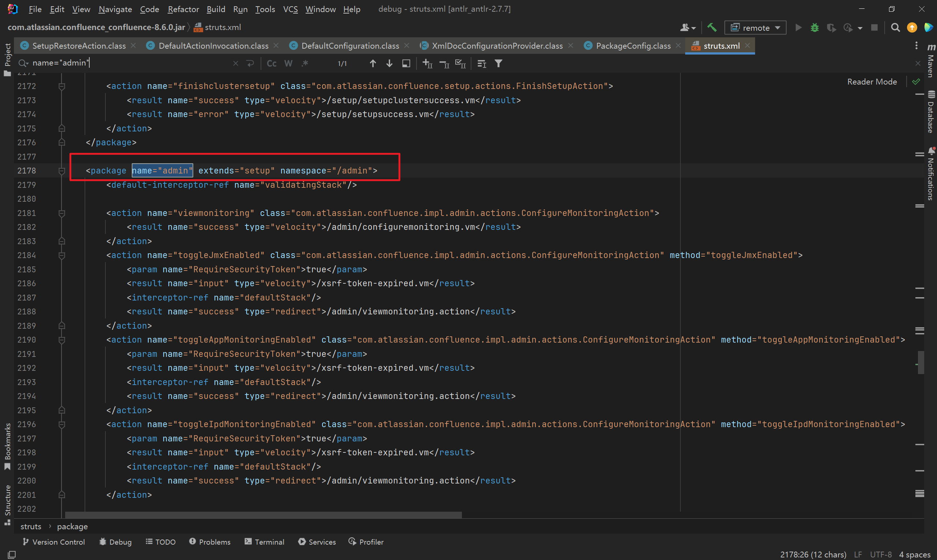The height and width of the screenshot is (560, 937).
Task: Go to previous search occurrence
Action: [x=373, y=63]
